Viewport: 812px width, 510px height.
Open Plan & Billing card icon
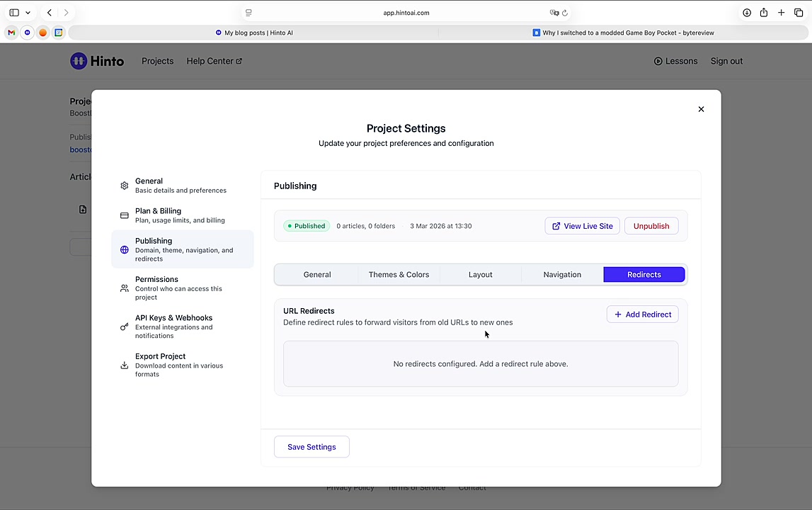pyautogui.click(x=125, y=215)
